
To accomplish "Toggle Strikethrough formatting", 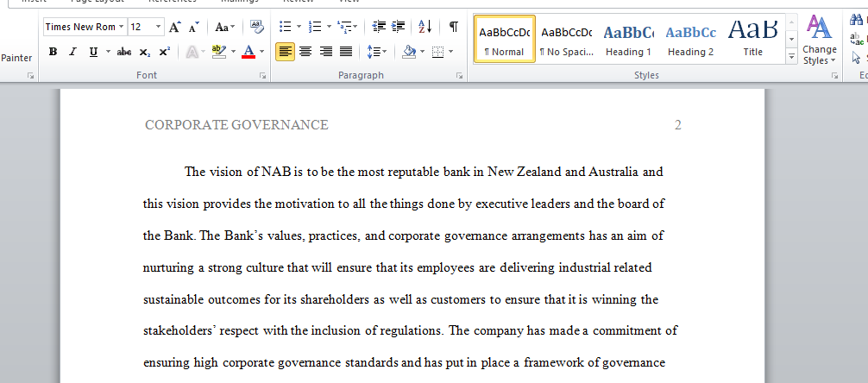I will [x=124, y=52].
